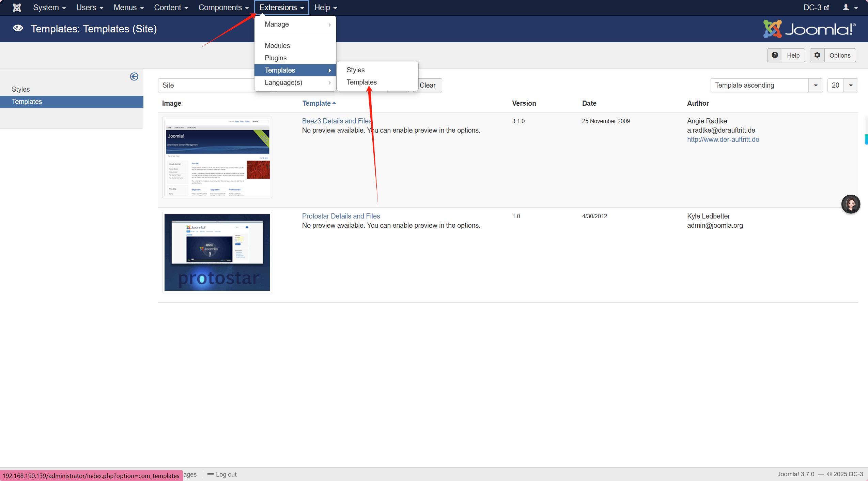Click the Protostar template thumbnail
The image size is (868, 481).
tap(217, 252)
